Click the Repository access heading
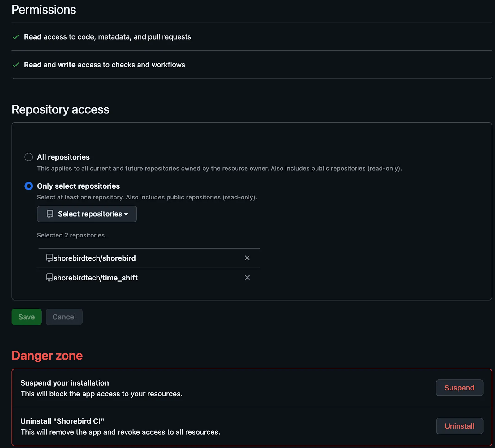This screenshot has height=448, width=495. [60, 109]
